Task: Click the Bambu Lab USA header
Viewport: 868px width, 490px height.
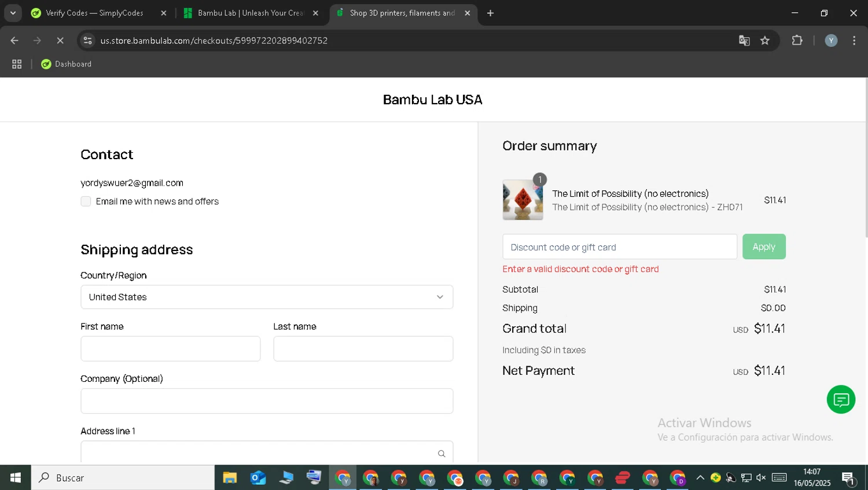Action: pos(433,100)
